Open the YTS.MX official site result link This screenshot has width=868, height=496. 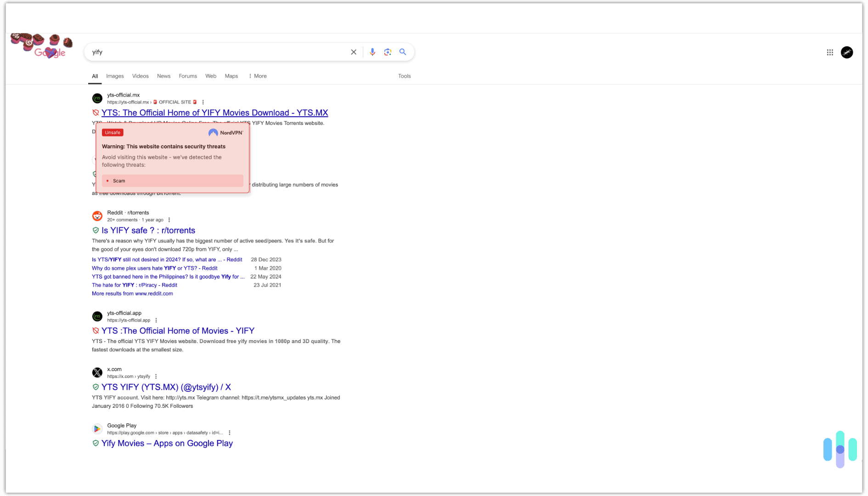tap(215, 113)
